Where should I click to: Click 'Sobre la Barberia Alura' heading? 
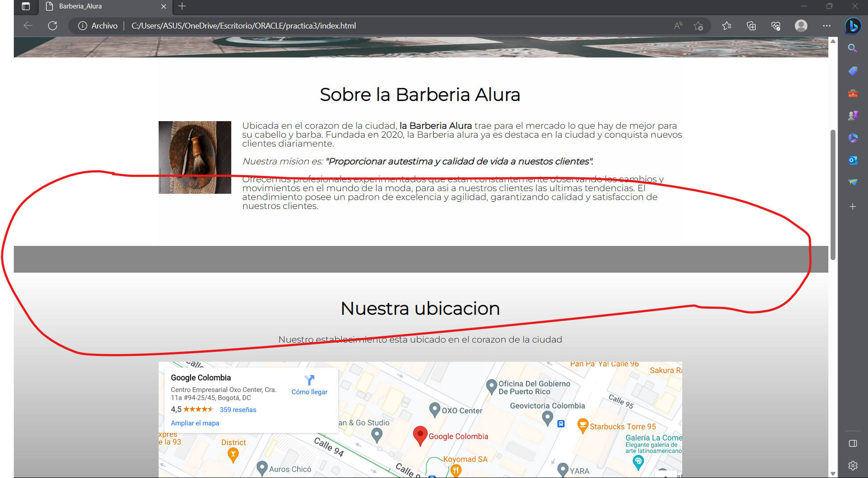pyautogui.click(x=420, y=94)
